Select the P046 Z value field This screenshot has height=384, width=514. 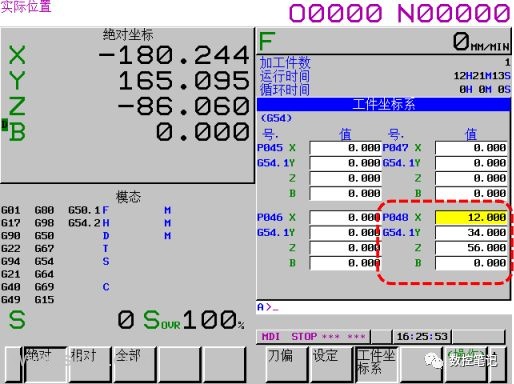click(345, 248)
